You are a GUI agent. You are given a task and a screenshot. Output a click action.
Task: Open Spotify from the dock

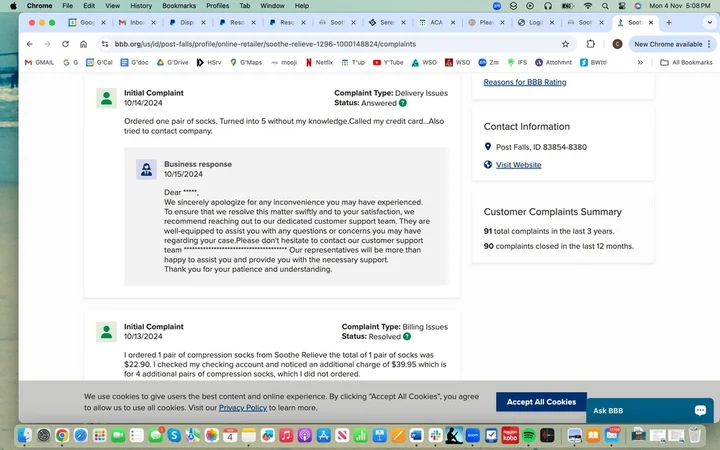[529, 436]
